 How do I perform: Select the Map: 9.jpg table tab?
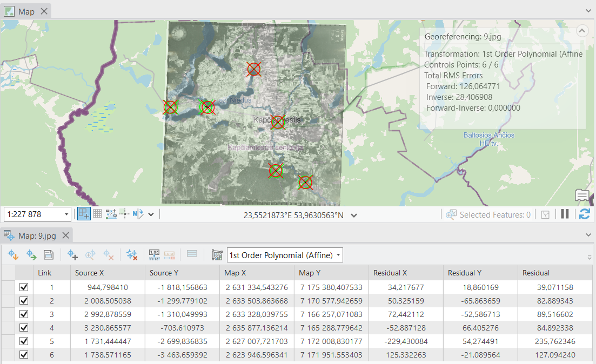(37, 235)
